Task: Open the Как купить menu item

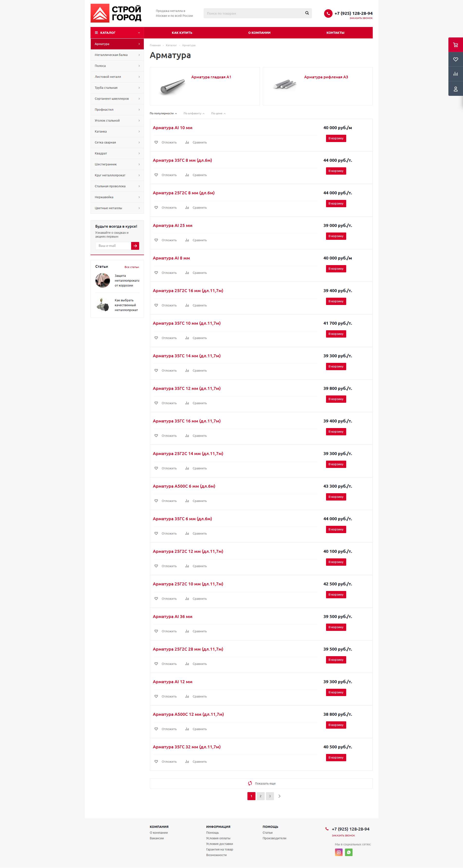Action: [x=182, y=33]
